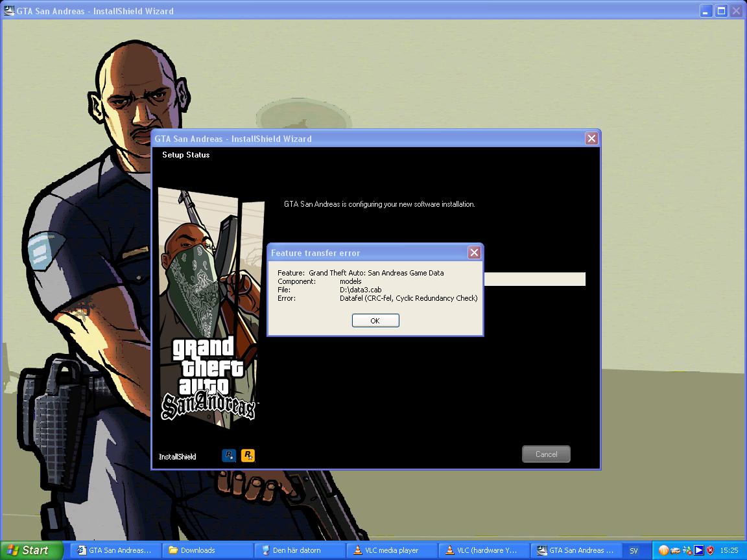Viewport: 747px width, 560px height.
Task: Click the 15:25 system clock
Action: pos(729,550)
